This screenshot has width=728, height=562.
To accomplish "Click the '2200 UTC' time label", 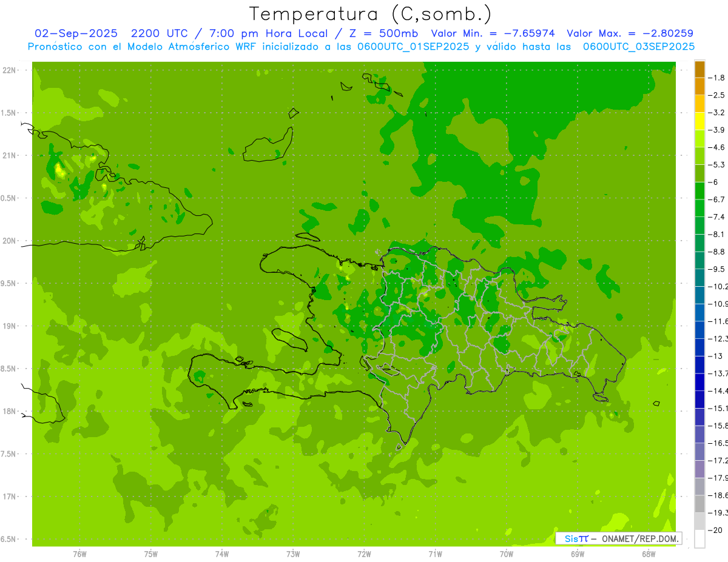I will click(158, 33).
